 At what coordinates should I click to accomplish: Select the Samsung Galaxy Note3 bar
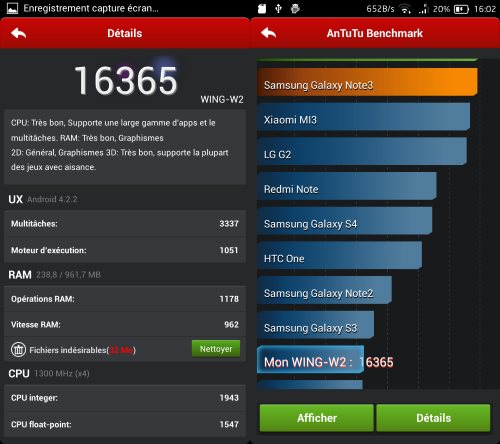click(x=367, y=82)
